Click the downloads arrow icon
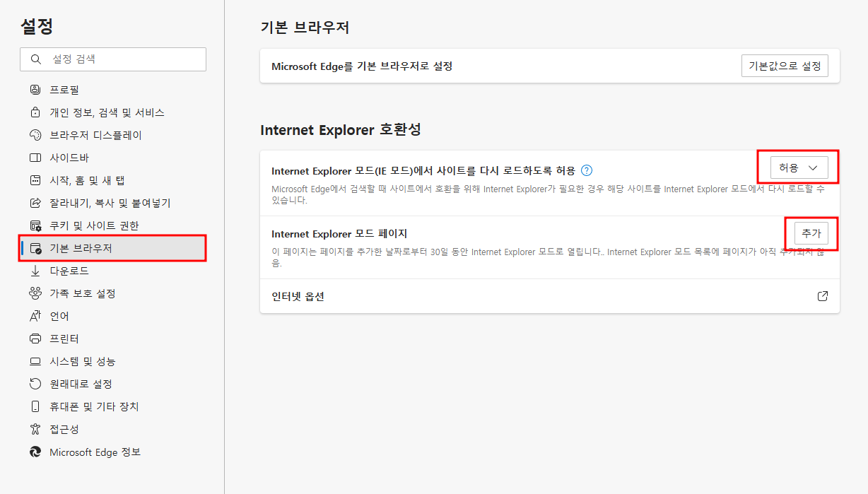The width and height of the screenshot is (868, 494). coord(35,271)
